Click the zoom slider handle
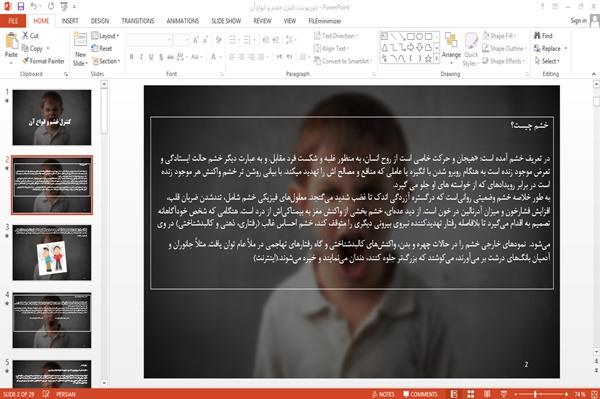Viewport: 600px width, 399px height. coord(535,394)
